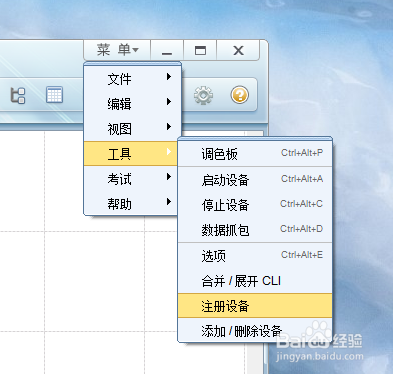The image size is (393, 374).
Task: Open help via the question mark icon
Action: coord(239,95)
